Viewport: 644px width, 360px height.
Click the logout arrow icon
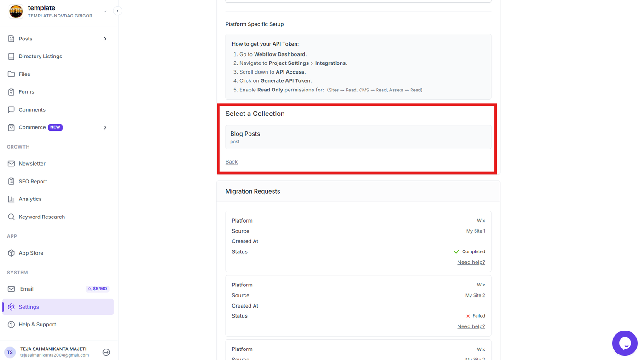point(106,352)
